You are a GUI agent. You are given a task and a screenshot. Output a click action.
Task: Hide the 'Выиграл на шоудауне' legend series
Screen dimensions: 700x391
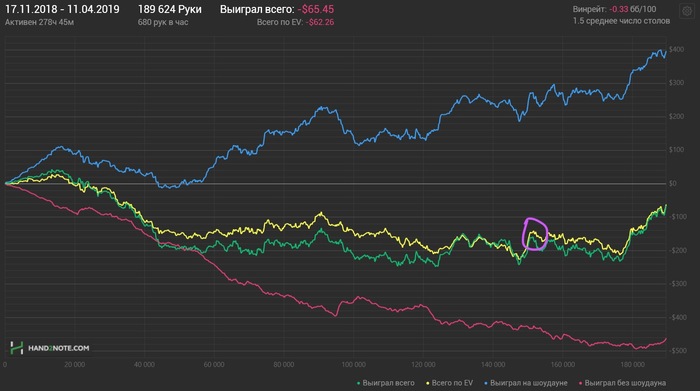pyautogui.click(x=526, y=383)
